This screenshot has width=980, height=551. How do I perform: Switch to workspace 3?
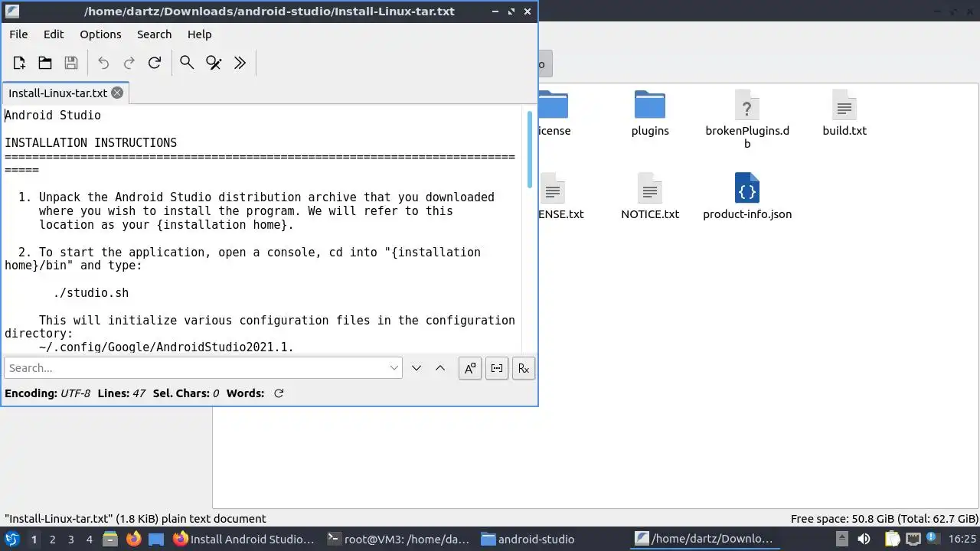[70, 540]
